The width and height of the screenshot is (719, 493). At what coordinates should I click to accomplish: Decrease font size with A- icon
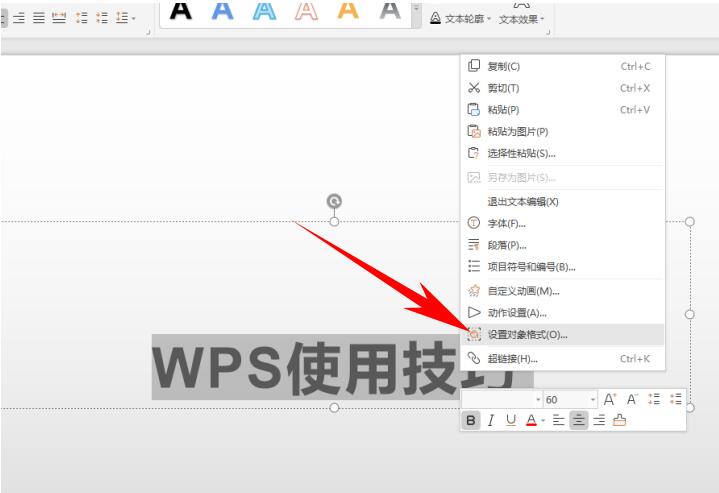632,399
